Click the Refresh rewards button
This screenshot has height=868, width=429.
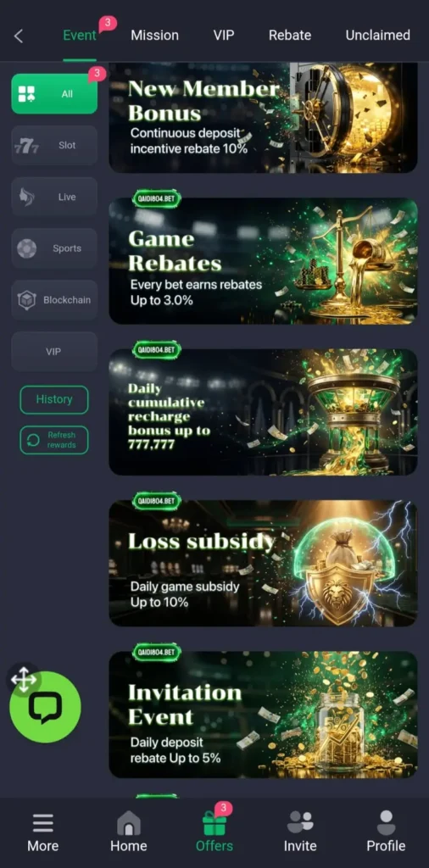tap(54, 440)
